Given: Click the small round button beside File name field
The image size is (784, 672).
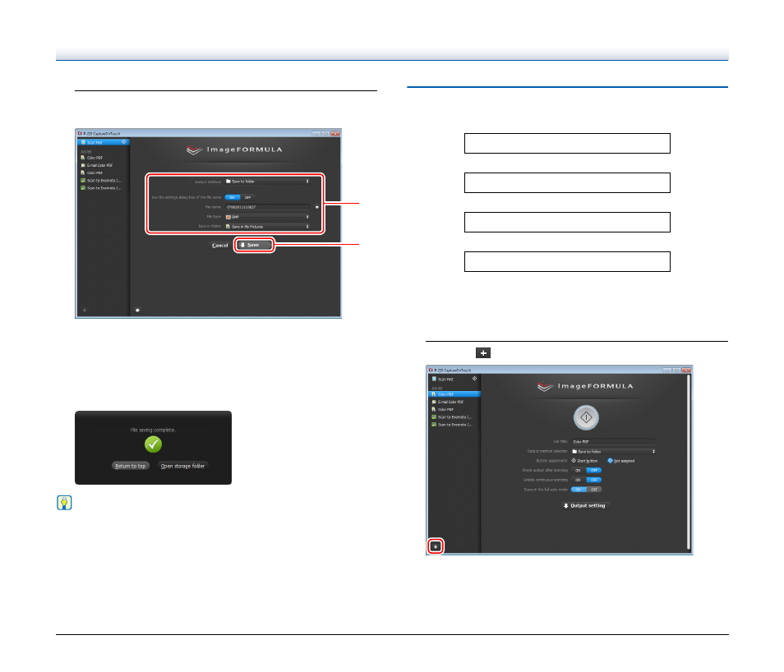Looking at the screenshot, I should (317, 207).
